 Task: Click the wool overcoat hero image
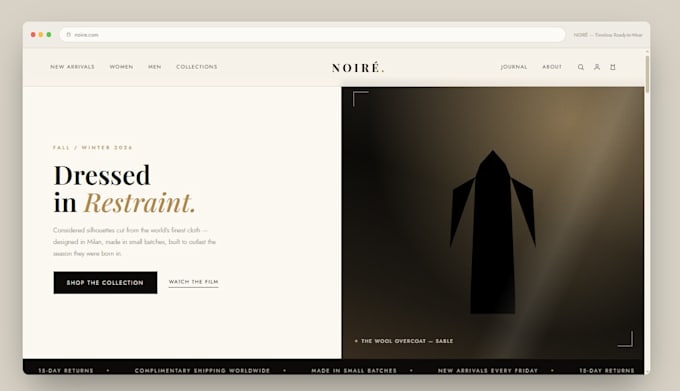(x=493, y=223)
